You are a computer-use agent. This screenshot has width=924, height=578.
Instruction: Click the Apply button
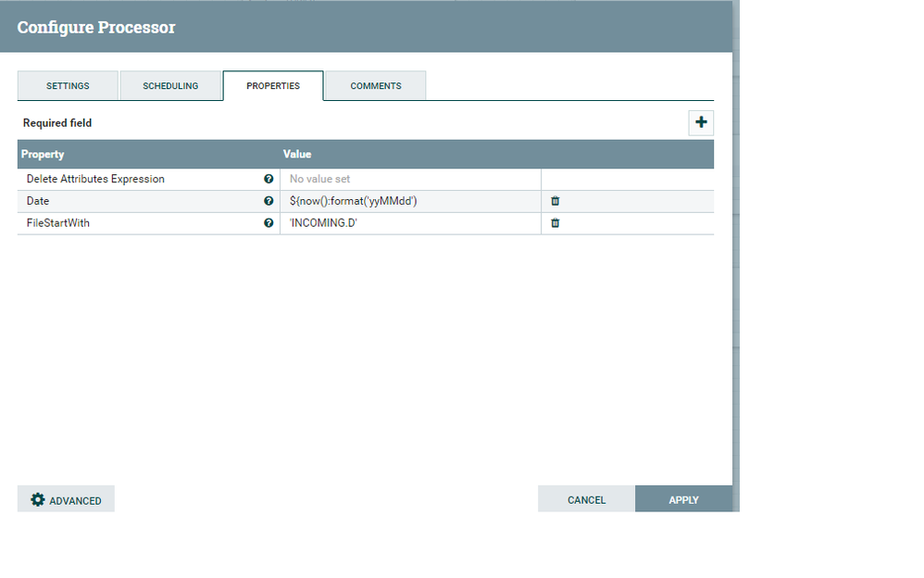683,499
